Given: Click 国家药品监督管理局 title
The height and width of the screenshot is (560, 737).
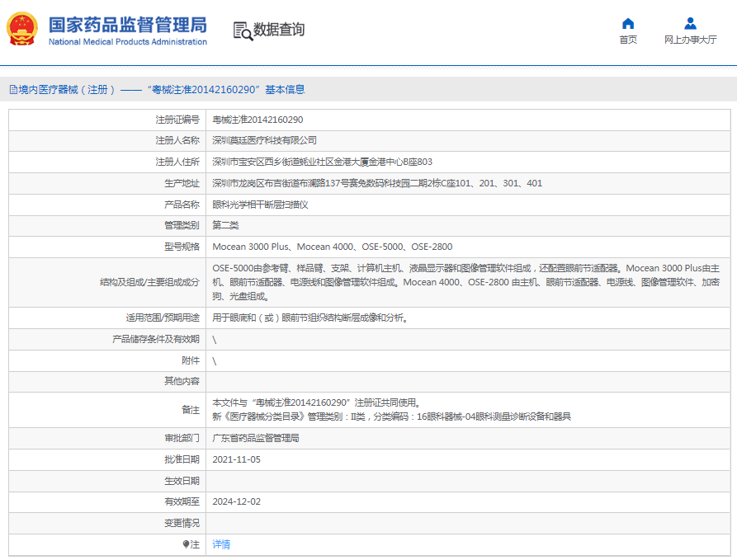Looking at the screenshot, I should (x=127, y=25).
